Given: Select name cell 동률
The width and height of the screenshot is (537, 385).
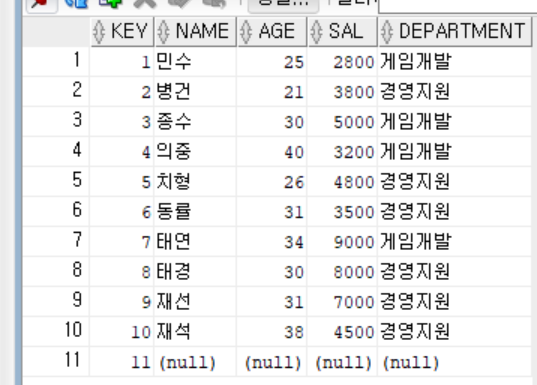Looking at the screenshot, I should click(x=196, y=212).
